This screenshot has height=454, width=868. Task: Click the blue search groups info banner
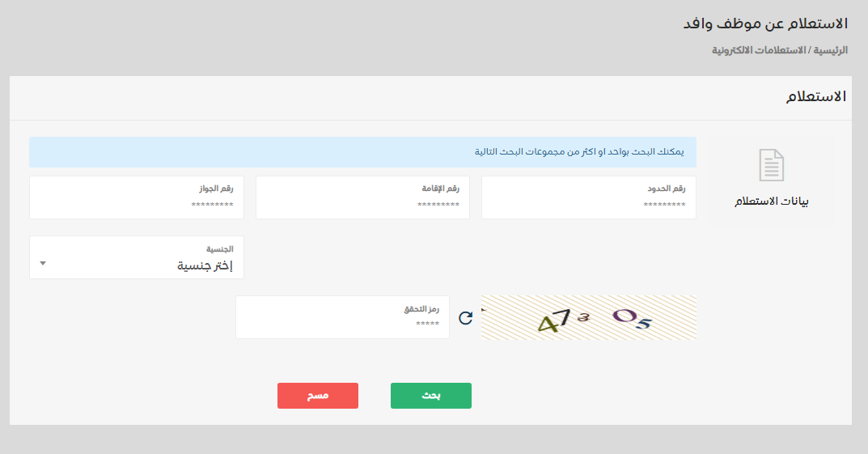(x=362, y=152)
